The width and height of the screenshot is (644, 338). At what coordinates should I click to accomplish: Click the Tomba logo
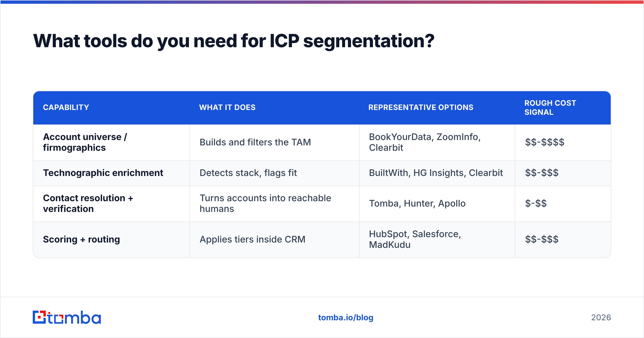point(67,317)
